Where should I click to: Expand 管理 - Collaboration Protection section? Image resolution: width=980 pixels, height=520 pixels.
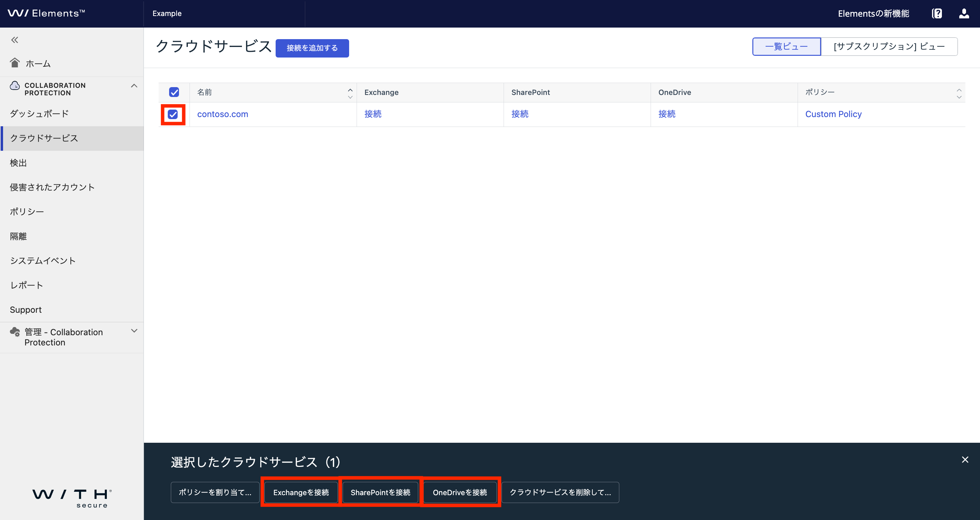pyautogui.click(x=134, y=331)
